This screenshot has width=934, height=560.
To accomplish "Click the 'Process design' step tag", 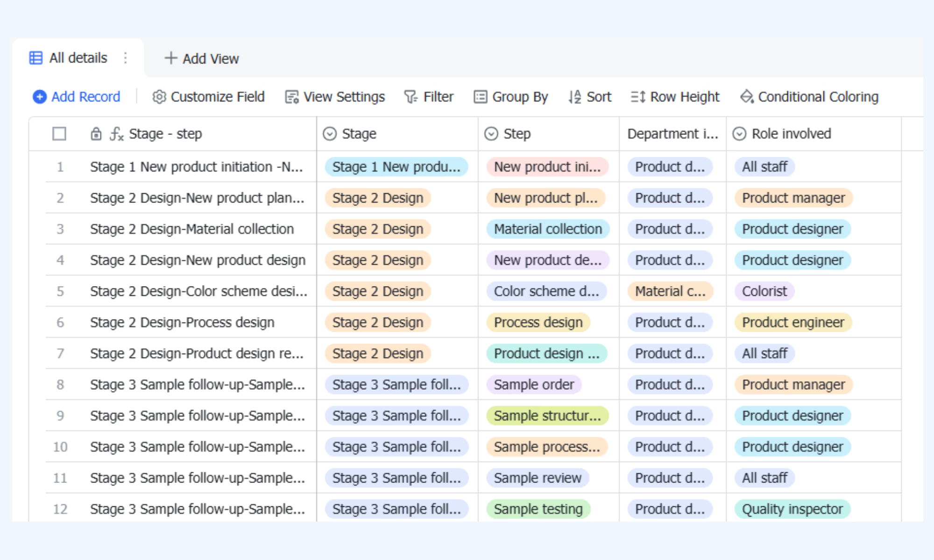I will tap(538, 322).
